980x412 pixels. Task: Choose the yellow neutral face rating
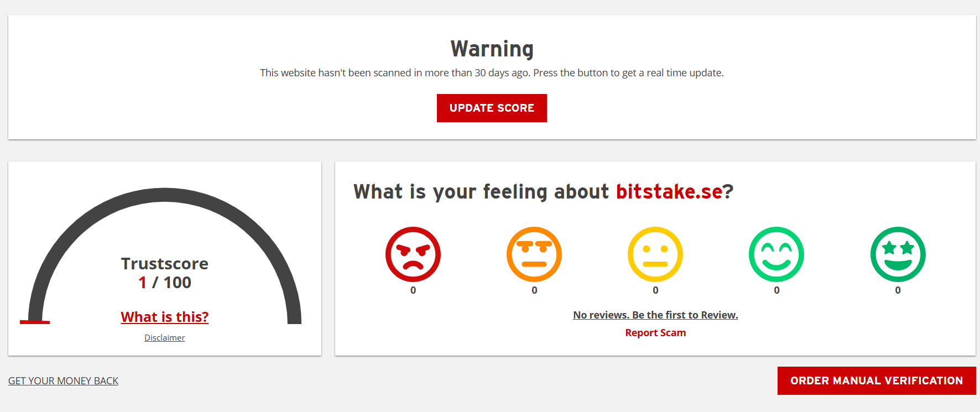click(655, 254)
